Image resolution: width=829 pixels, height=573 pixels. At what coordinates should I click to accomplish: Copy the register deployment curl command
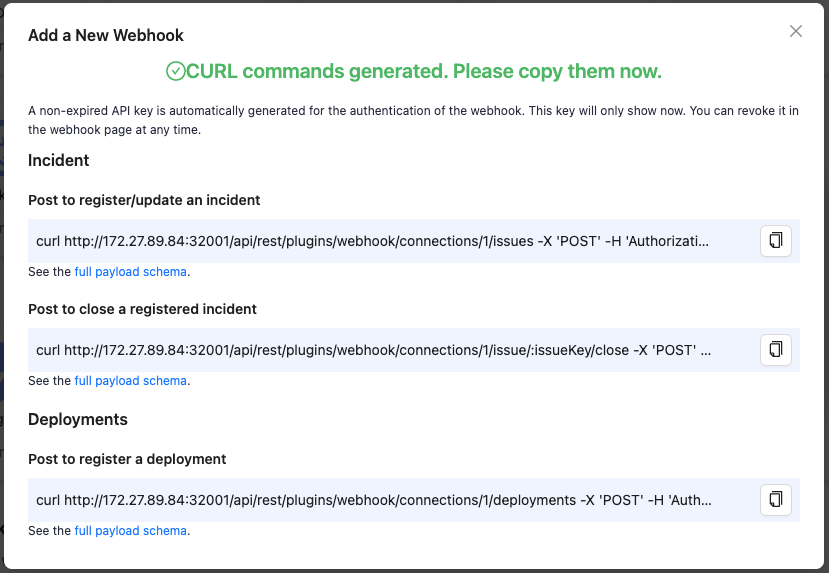[776, 500]
